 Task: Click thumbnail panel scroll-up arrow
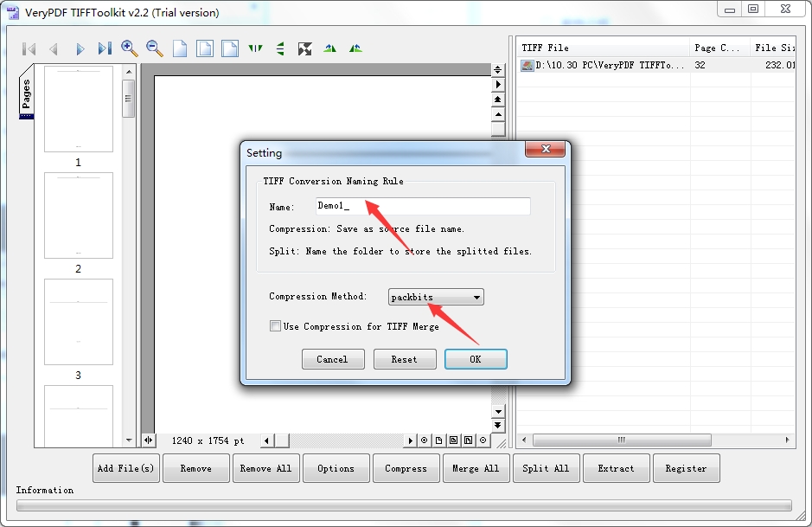[129, 72]
